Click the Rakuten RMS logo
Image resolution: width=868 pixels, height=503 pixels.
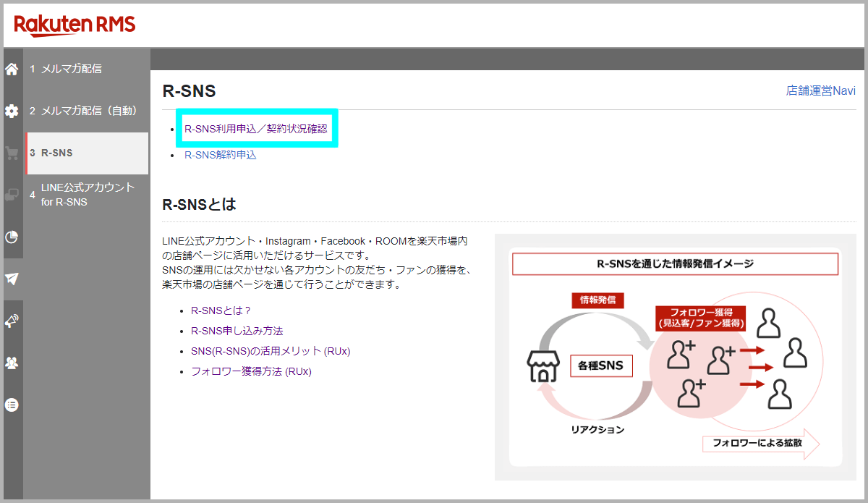click(x=75, y=25)
